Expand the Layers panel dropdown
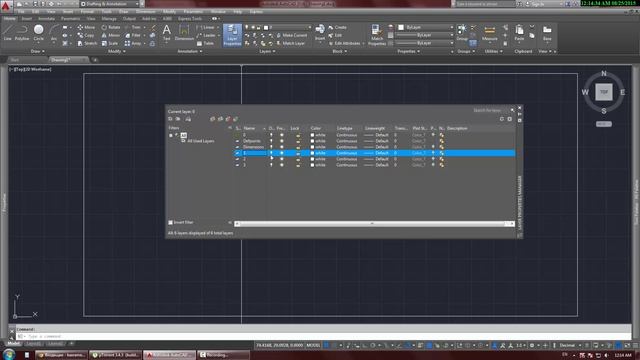 [x=267, y=51]
